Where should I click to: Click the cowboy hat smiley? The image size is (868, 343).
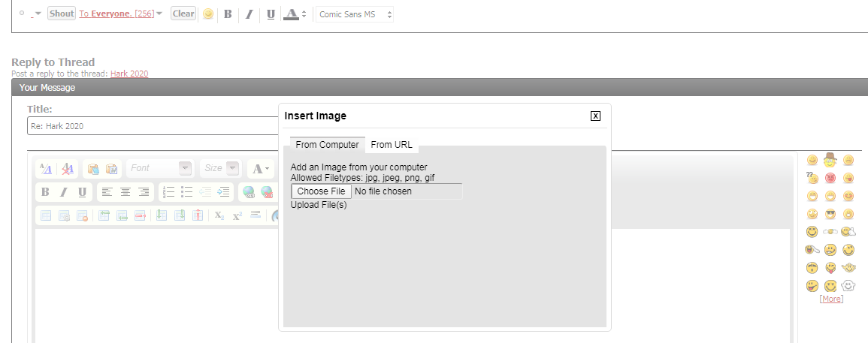[830, 159]
